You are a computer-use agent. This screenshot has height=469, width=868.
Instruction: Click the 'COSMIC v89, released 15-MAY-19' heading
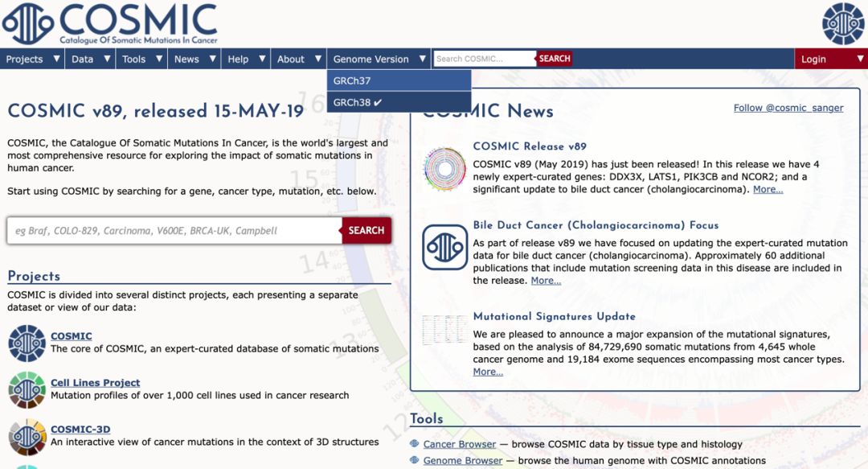coord(156,111)
